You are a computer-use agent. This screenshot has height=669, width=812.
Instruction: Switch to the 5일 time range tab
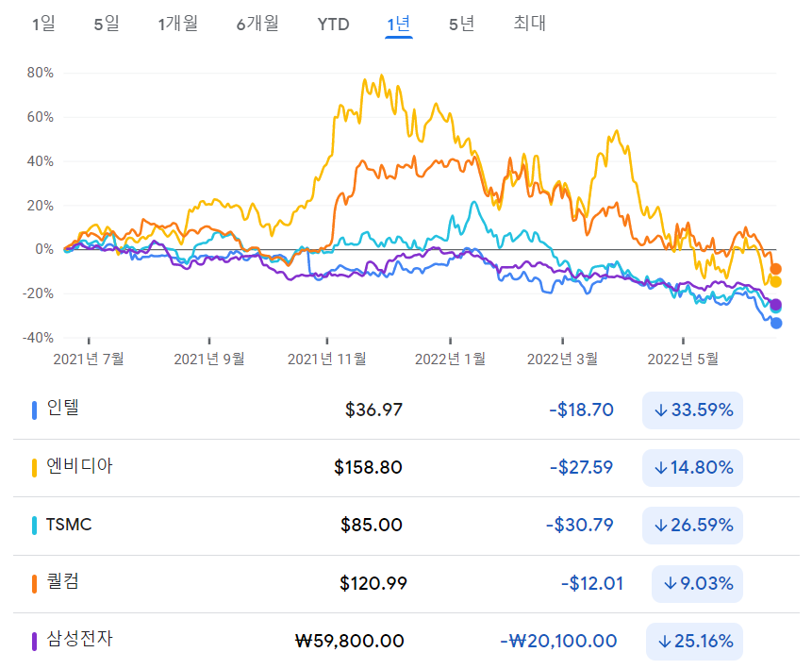pos(105,24)
